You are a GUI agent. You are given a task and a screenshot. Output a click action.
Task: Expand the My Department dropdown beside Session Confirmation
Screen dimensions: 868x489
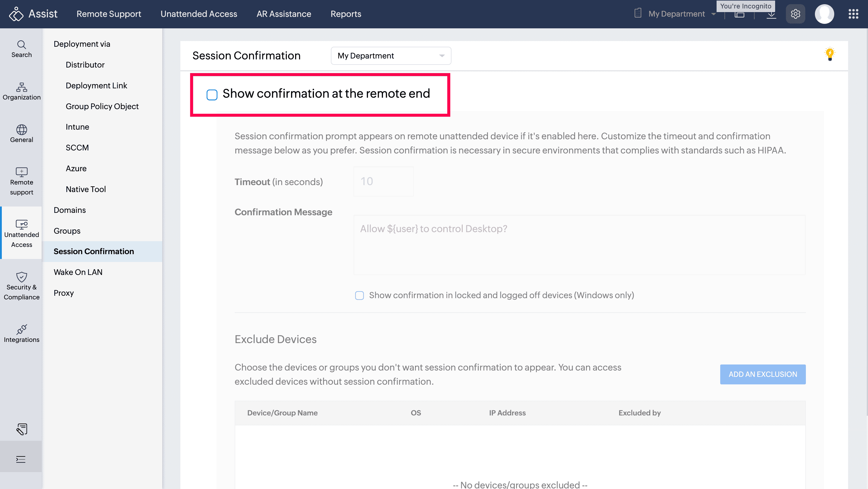pyautogui.click(x=391, y=55)
